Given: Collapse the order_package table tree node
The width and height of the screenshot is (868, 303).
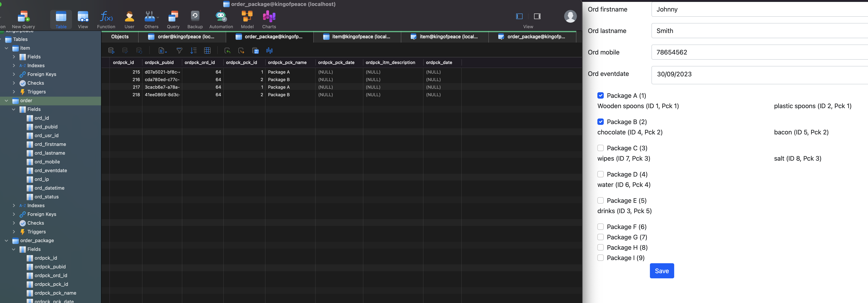Looking at the screenshot, I should (x=6, y=241).
